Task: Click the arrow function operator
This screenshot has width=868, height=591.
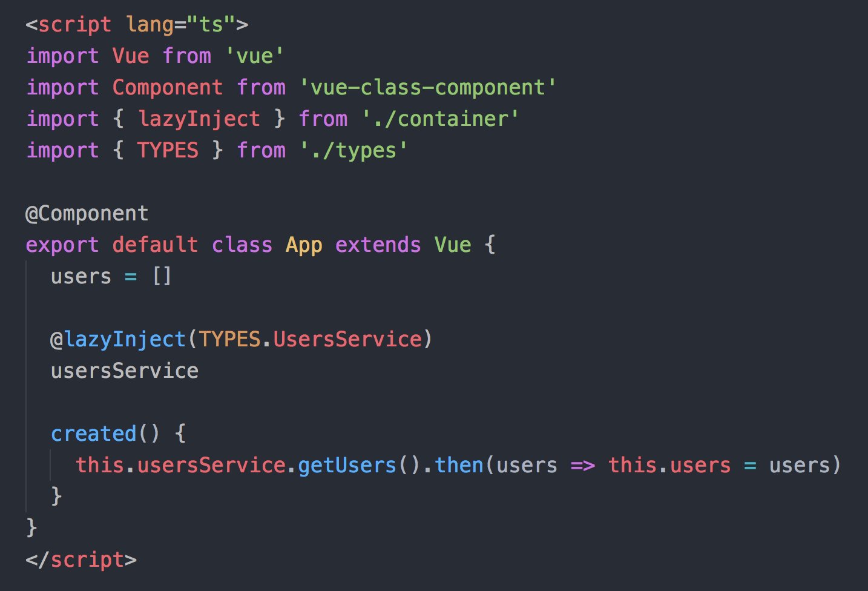Action: coord(582,466)
